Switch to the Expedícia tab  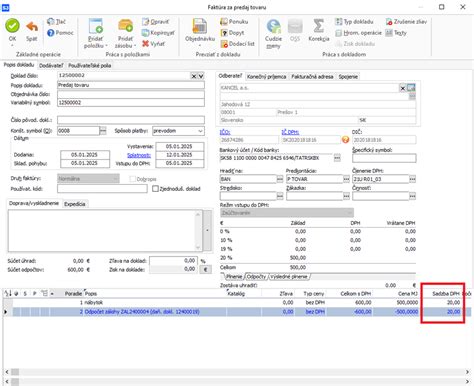(75, 204)
